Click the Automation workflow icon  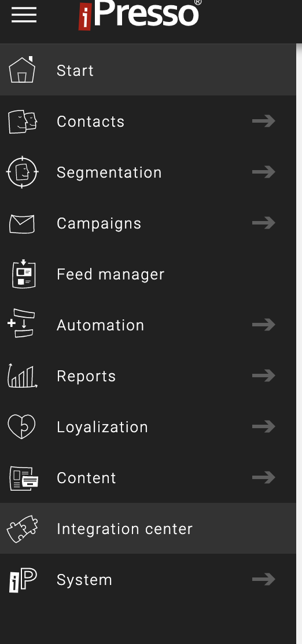21,323
